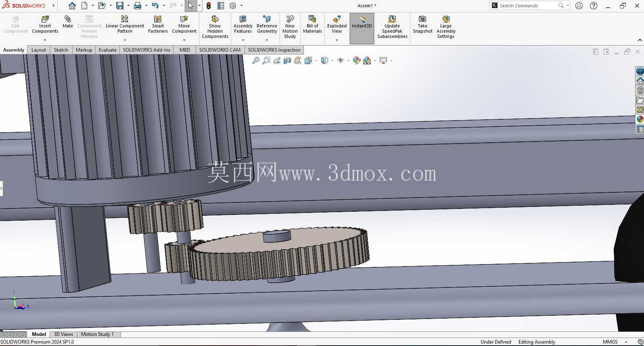Switch to the Sketch tab
This screenshot has height=346, width=644.
(61, 50)
